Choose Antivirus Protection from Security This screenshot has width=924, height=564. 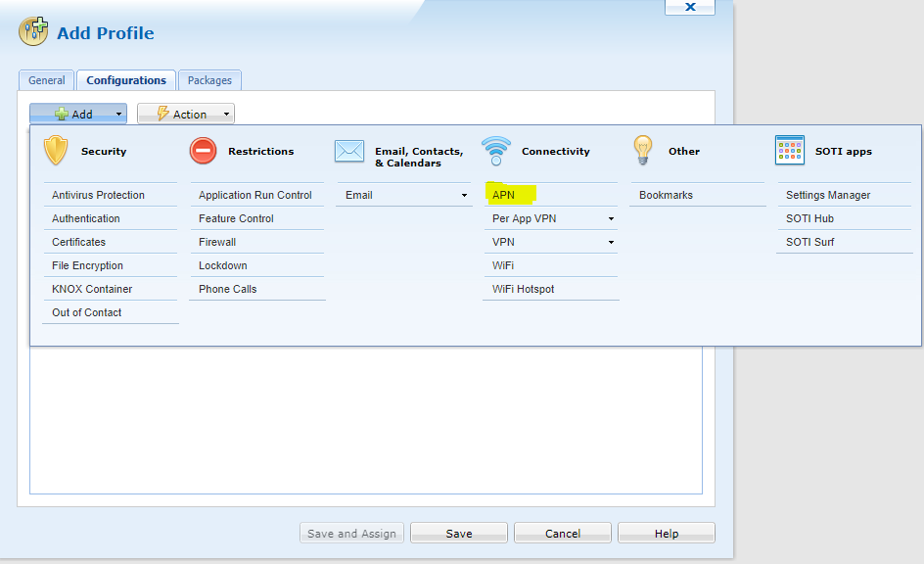(111, 195)
